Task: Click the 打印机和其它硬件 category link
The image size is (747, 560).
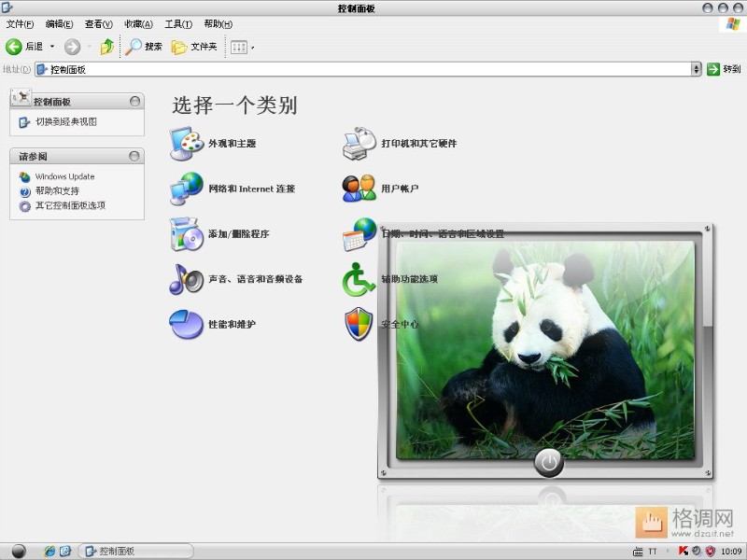Action: coord(418,144)
